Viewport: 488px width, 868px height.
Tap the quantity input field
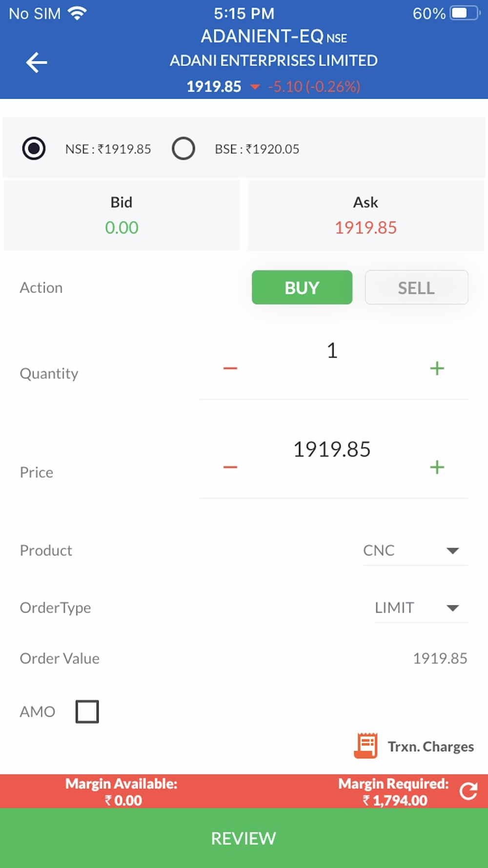coord(332,351)
